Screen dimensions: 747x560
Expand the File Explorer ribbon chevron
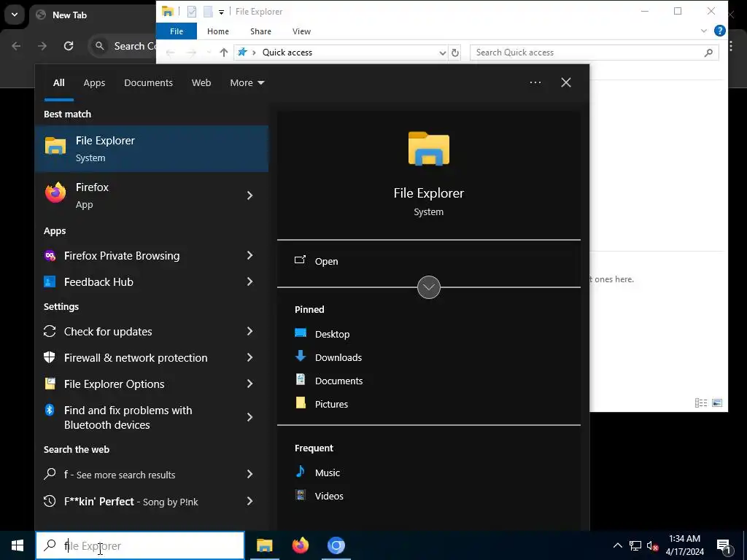pos(704,31)
